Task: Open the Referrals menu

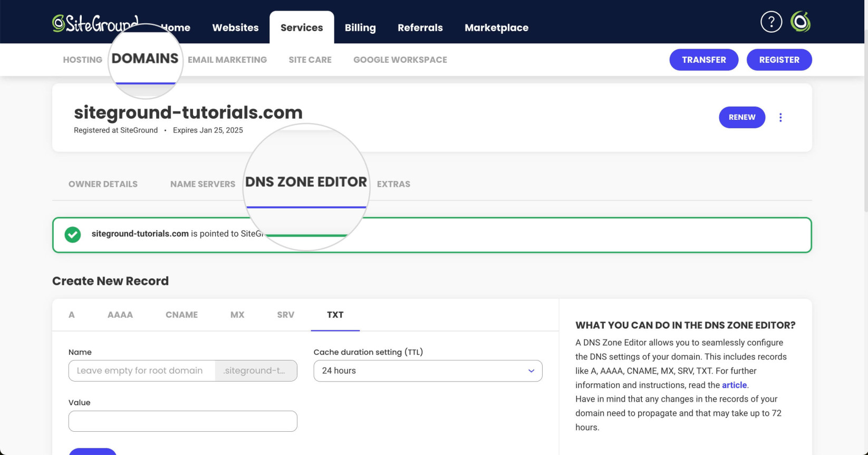Action: [420, 27]
